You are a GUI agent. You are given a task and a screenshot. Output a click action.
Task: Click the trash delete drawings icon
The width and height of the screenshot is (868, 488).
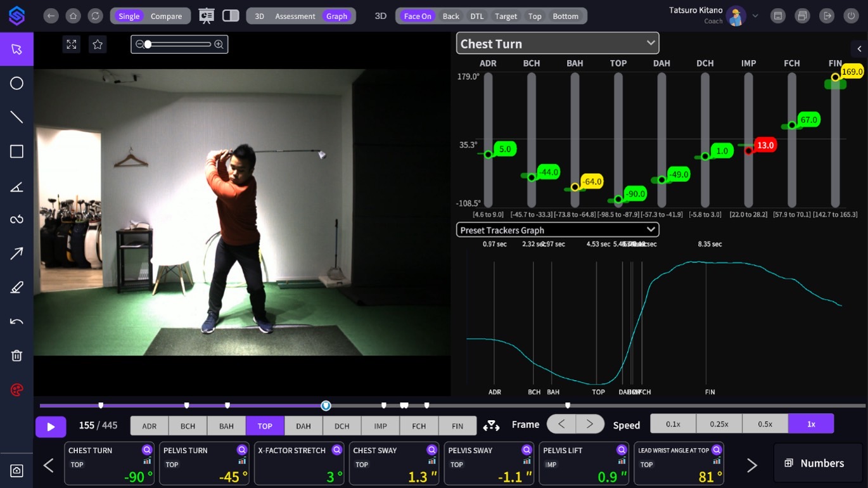click(x=16, y=356)
